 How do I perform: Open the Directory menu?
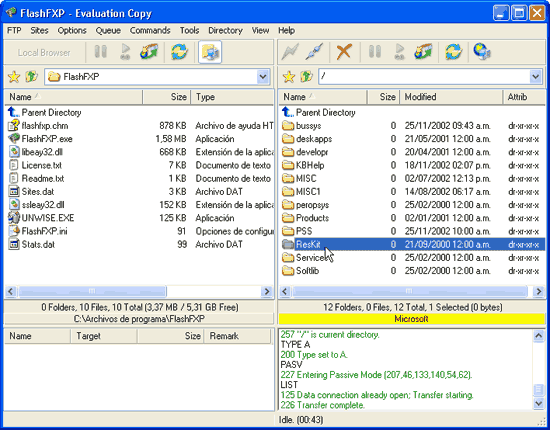225,31
